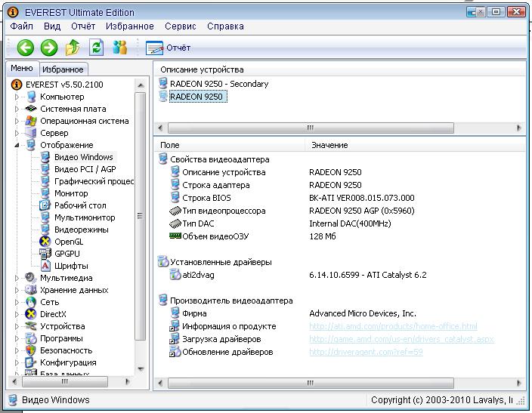The image size is (532, 413).
Task: Open the Шрифты fonts icon entry
Action: coord(45,266)
